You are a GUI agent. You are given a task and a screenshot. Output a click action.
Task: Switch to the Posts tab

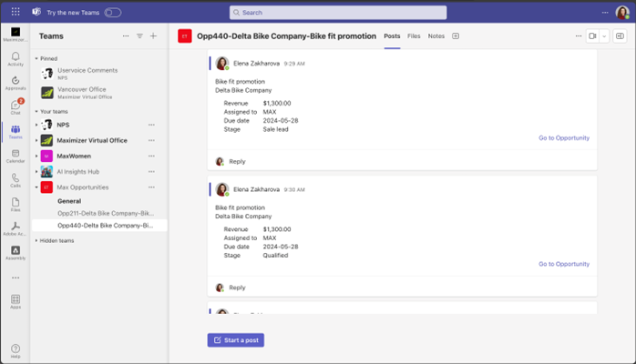coord(392,36)
